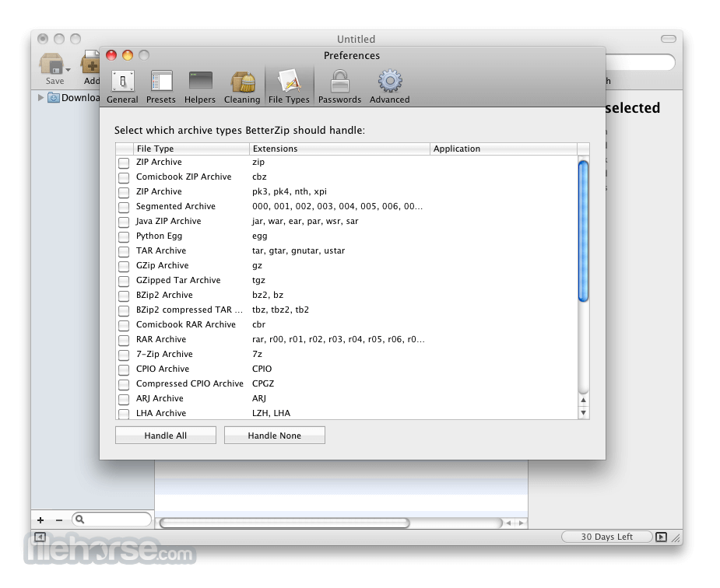Toggle the Python Egg checkbox
Viewport: 720px width, 588px height.
coord(124,236)
